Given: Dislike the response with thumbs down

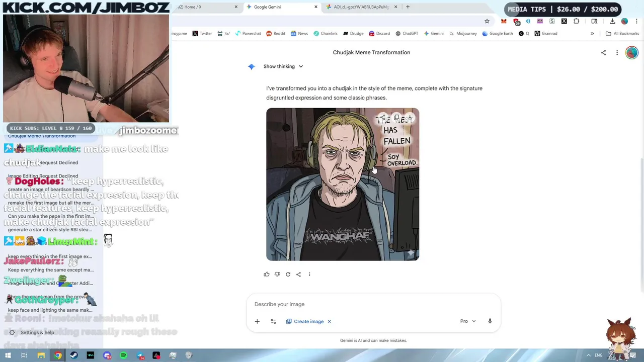Looking at the screenshot, I should click(277, 274).
